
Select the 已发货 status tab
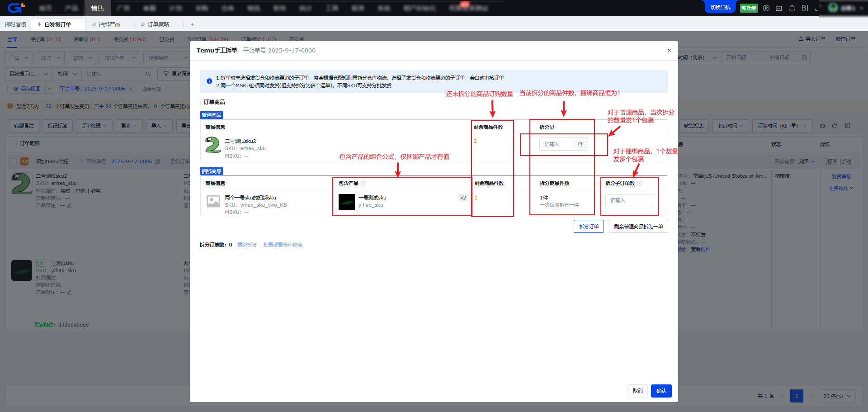167,39
